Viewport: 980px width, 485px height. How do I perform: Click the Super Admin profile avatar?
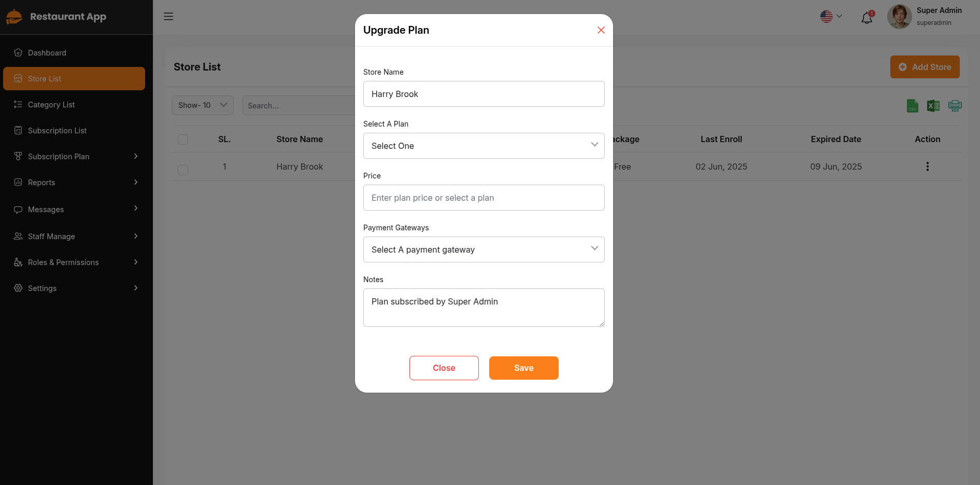pos(899,17)
